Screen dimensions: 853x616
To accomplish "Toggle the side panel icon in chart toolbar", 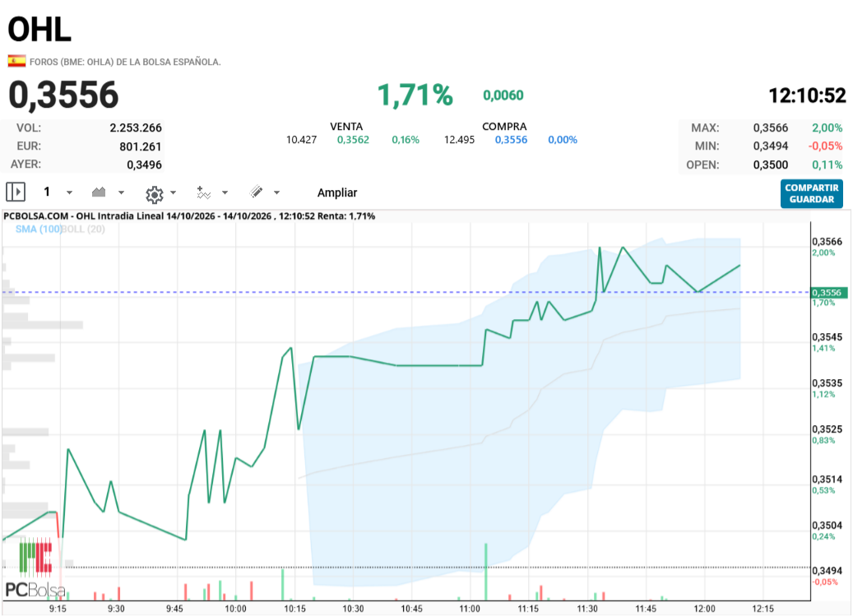I will click(16, 192).
